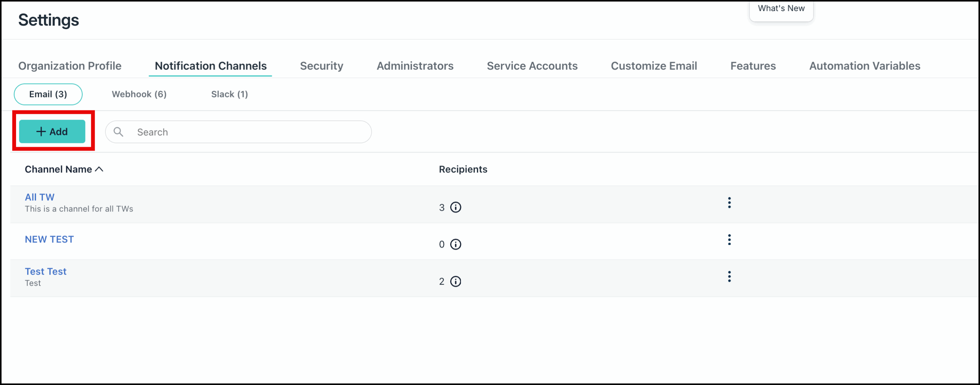The height and width of the screenshot is (385, 980).
Task: Switch to the Webhook notification channels tab
Action: pos(139,94)
